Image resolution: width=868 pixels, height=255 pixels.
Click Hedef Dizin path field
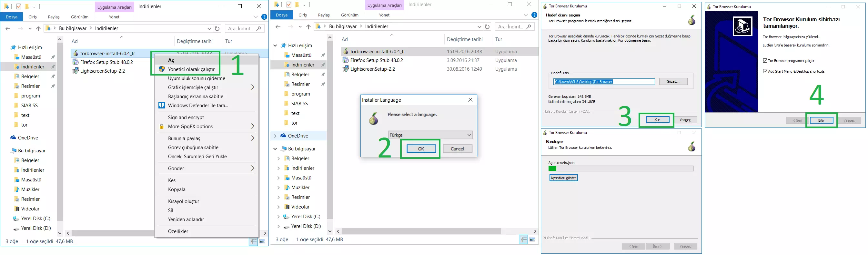[604, 82]
